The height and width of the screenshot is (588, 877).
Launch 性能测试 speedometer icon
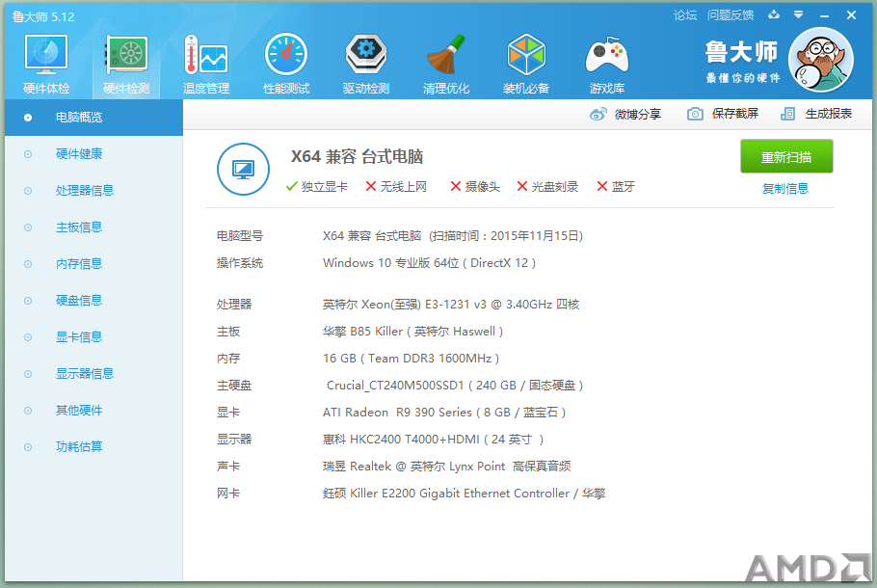click(x=286, y=54)
